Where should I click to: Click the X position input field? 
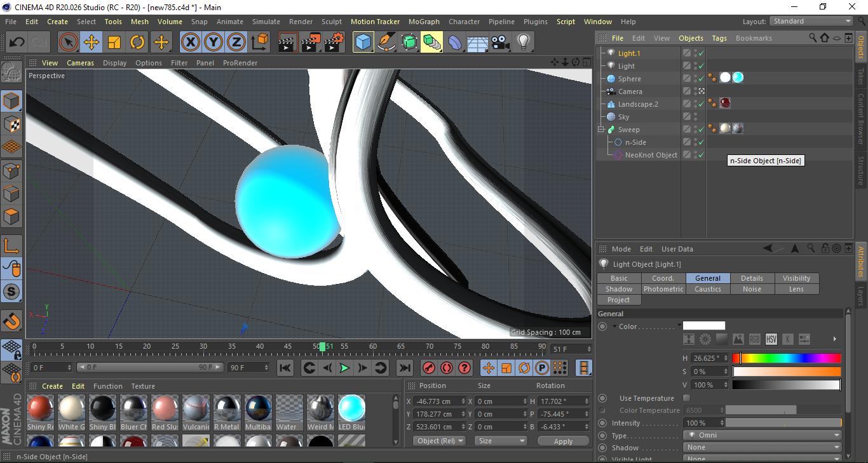click(x=439, y=401)
